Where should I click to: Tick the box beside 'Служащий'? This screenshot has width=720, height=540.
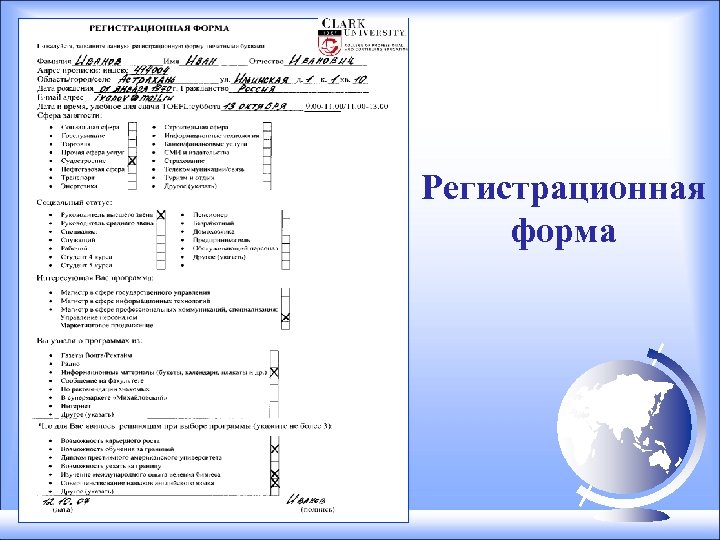[161, 240]
